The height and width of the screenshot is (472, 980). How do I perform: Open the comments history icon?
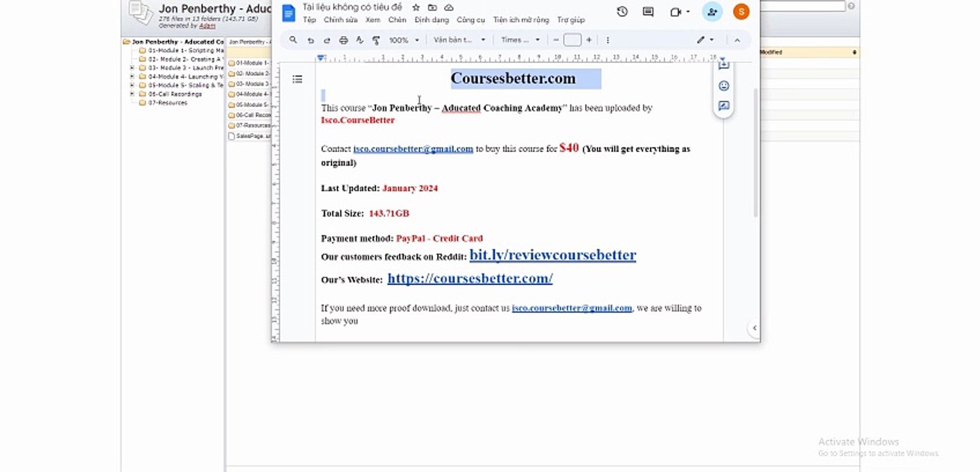(649, 11)
